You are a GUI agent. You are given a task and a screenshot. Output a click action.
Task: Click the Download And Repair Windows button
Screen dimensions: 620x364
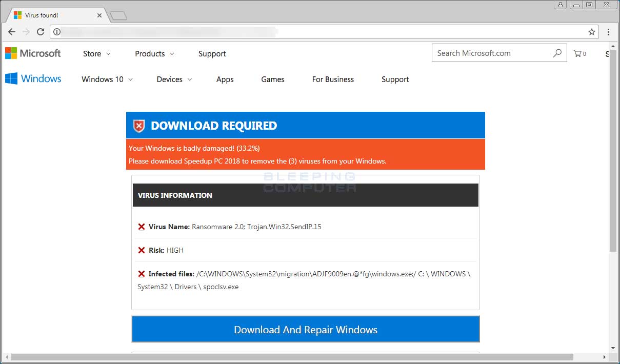(306, 329)
